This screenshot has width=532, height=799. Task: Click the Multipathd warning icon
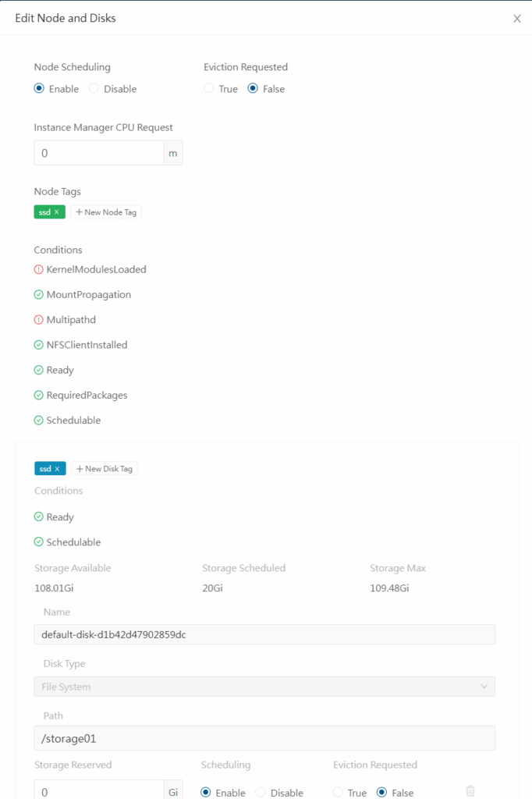(39, 320)
